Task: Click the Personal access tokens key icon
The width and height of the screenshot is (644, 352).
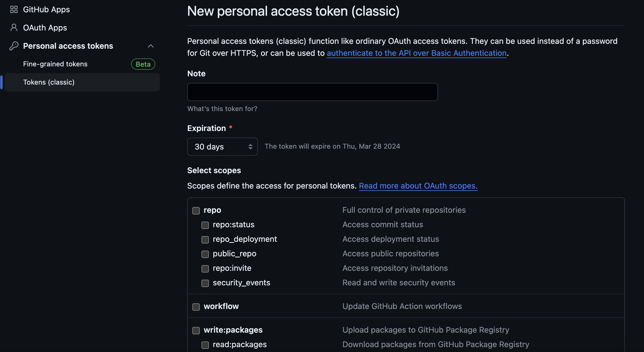Action: [14, 46]
